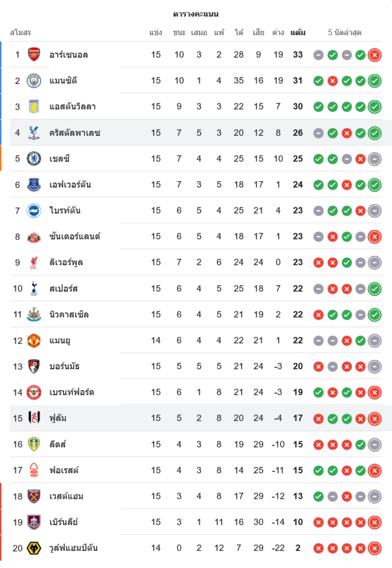Click the Wolverhampton wolf crest icon
Image resolution: width=392 pixels, height=568 pixels.
click(34, 548)
